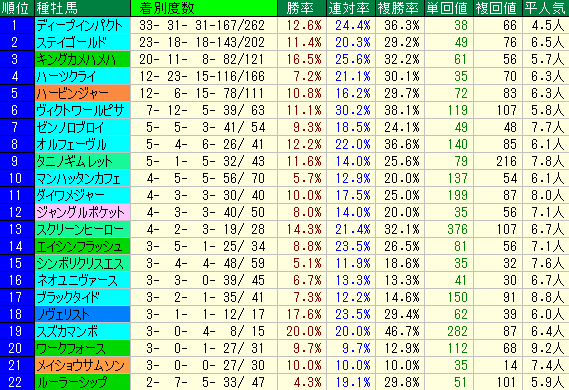
Task: Click the 単回値 column header
Action: pos(449,8)
